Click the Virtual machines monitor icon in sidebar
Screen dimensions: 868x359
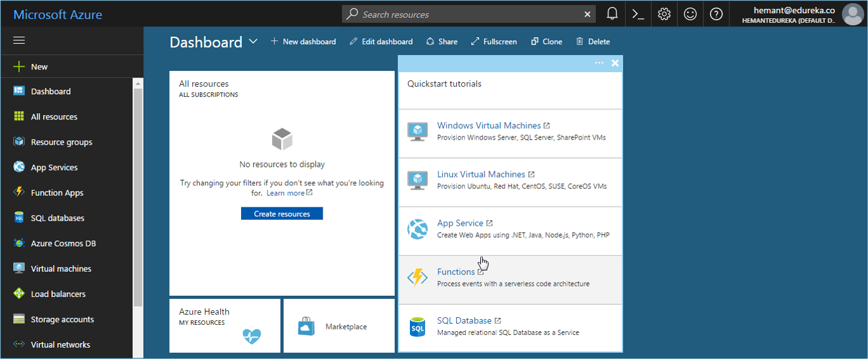click(x=19, y=268)
